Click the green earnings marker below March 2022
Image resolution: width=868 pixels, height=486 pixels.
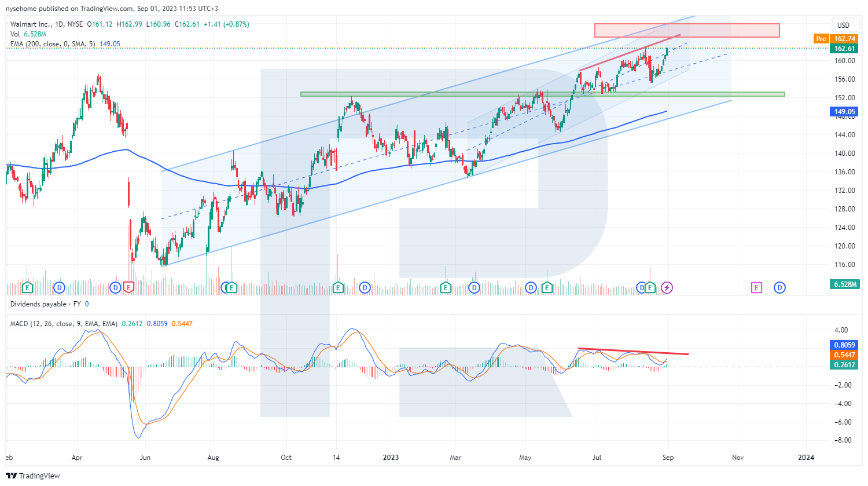coord(27,287)
